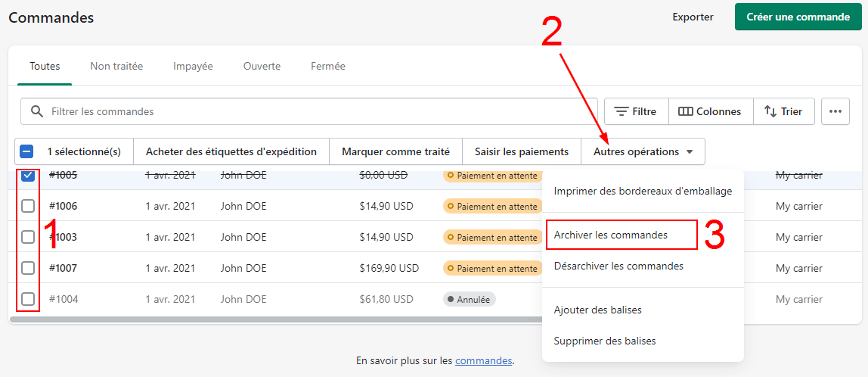
Task: Select the checkbox for order #1003
Action: 28,237
